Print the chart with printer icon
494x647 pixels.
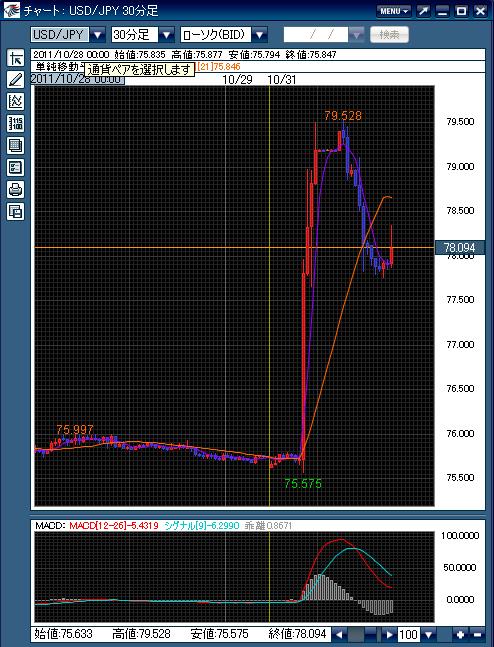point(16,189)
